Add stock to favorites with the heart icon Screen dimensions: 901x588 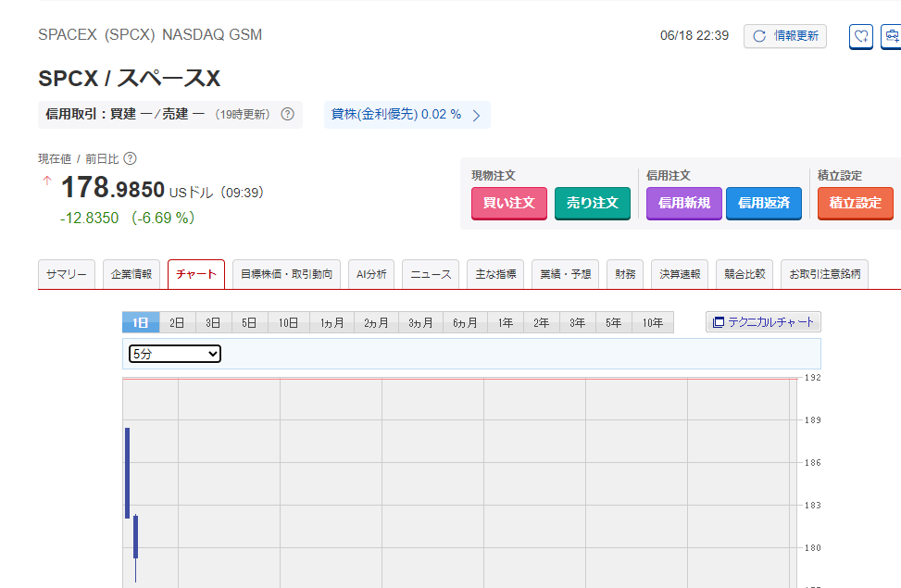click(x=861, y=37)
